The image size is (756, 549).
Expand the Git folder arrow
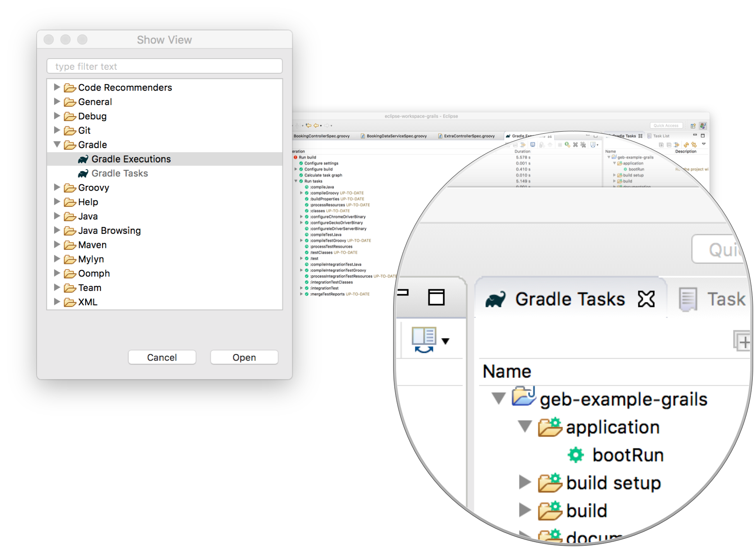pos(57,130)
